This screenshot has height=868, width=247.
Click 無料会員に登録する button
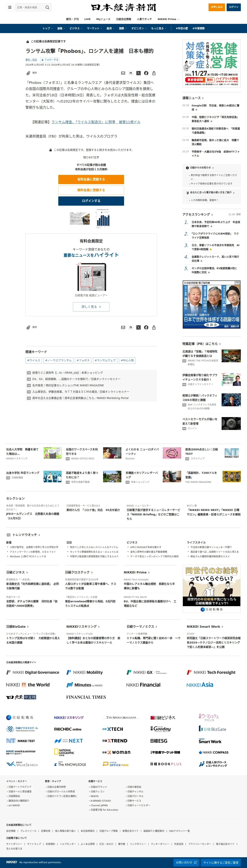pos(91,190)
